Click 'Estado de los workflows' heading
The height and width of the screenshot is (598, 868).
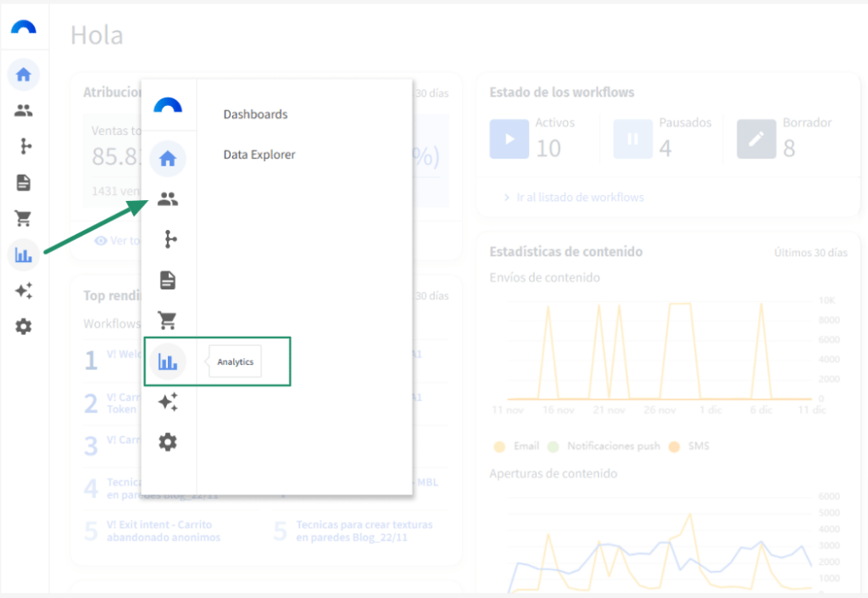562,92
